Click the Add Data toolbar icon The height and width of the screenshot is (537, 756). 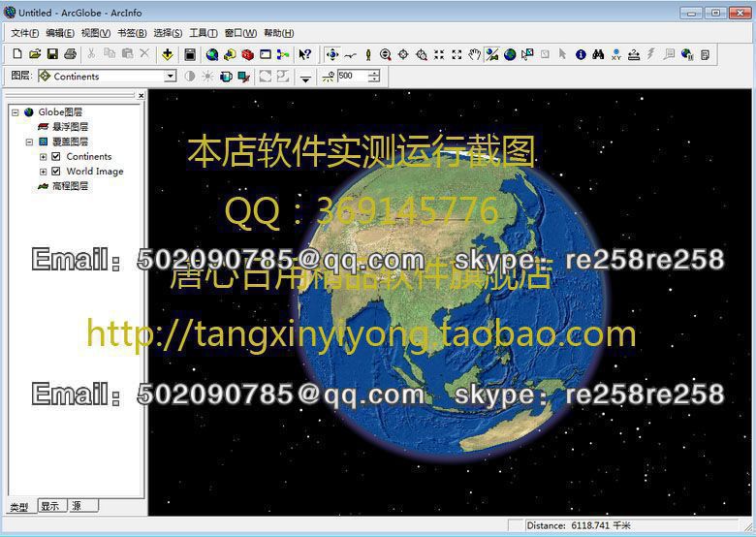(168, 54)
